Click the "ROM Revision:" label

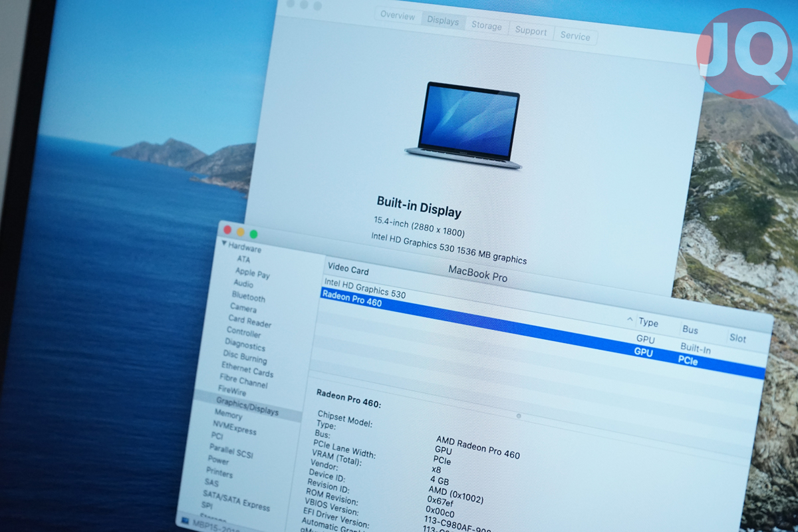point(332,498)
